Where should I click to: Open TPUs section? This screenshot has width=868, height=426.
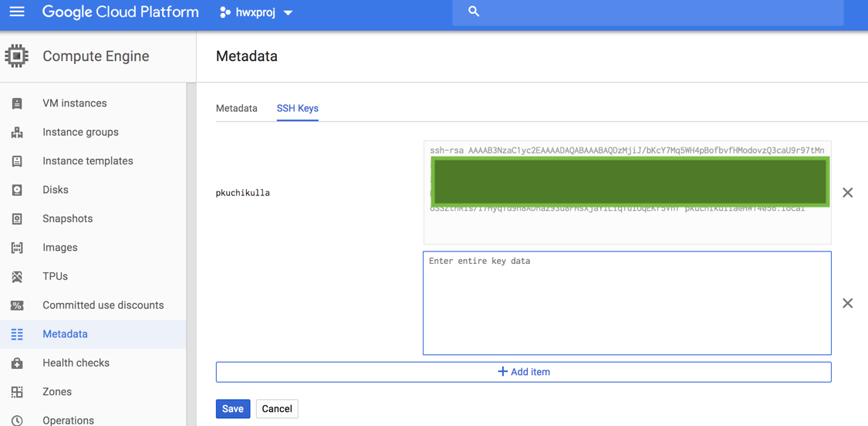[x=56, y=276]
